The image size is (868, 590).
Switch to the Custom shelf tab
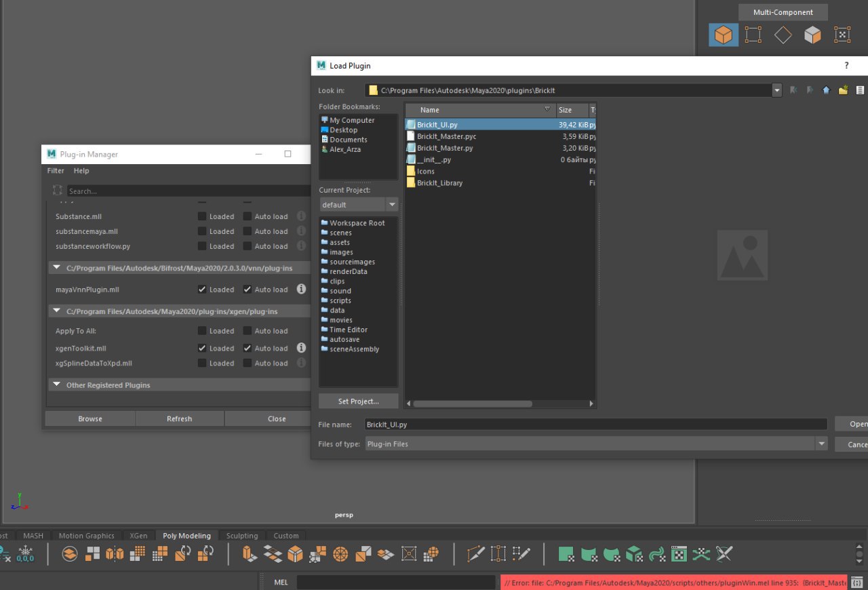tap(286, 535)
